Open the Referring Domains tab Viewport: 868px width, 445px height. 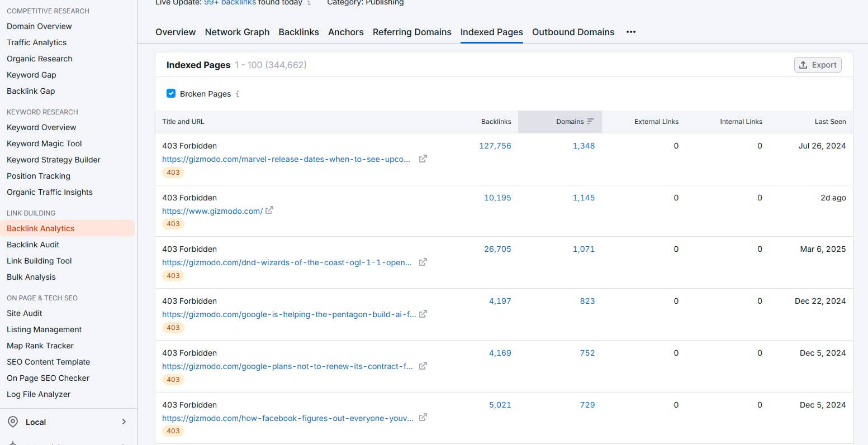412,32
